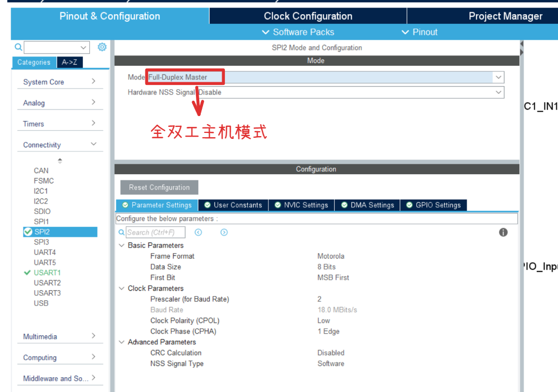Screen dimensions: 558x392
Task: Click the Prescaler value 2
Action: click(319, 299)
